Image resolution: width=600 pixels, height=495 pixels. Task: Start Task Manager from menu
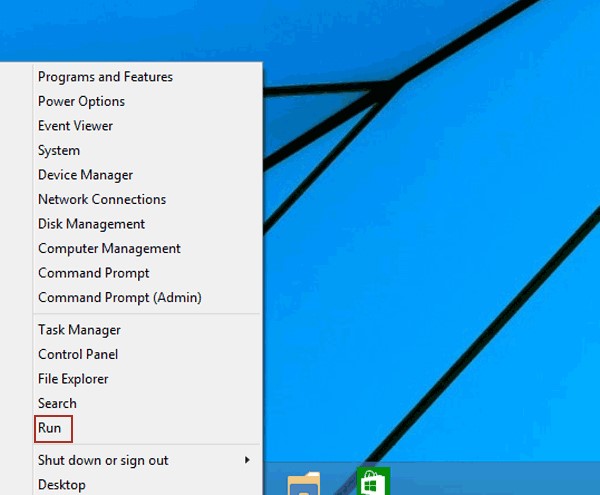pyautogui.click(x=79, y=330)
